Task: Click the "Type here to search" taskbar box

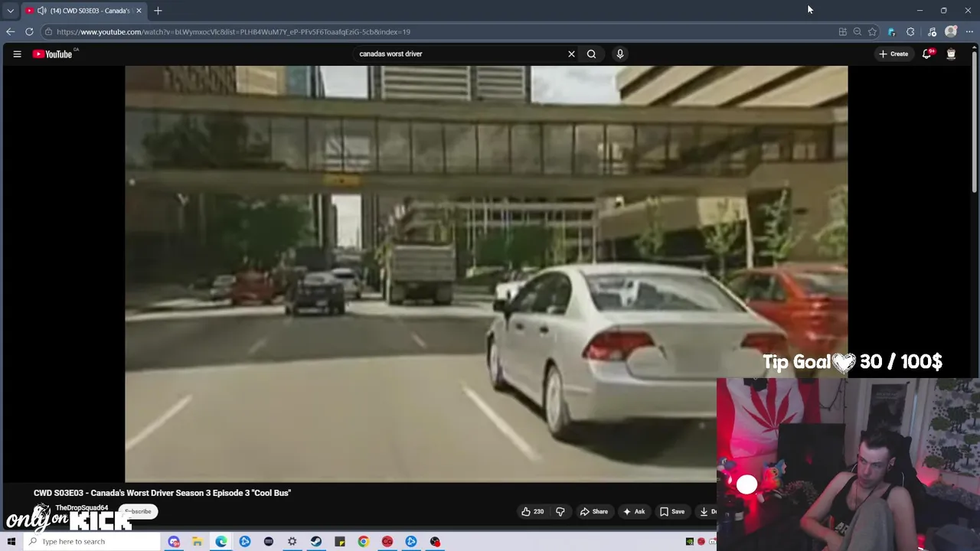Action: coord(92,541)
